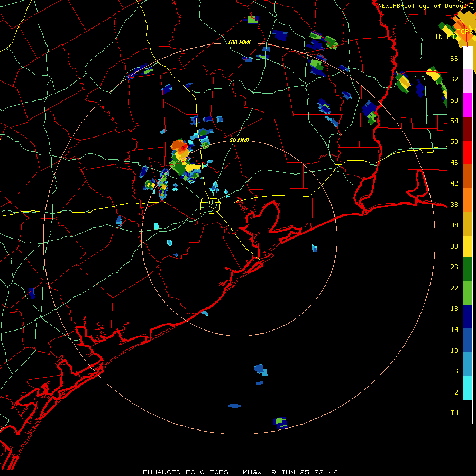Pick the dark red (maroon) legend swatch
476x476 pixels.
[x=467, y=129]
